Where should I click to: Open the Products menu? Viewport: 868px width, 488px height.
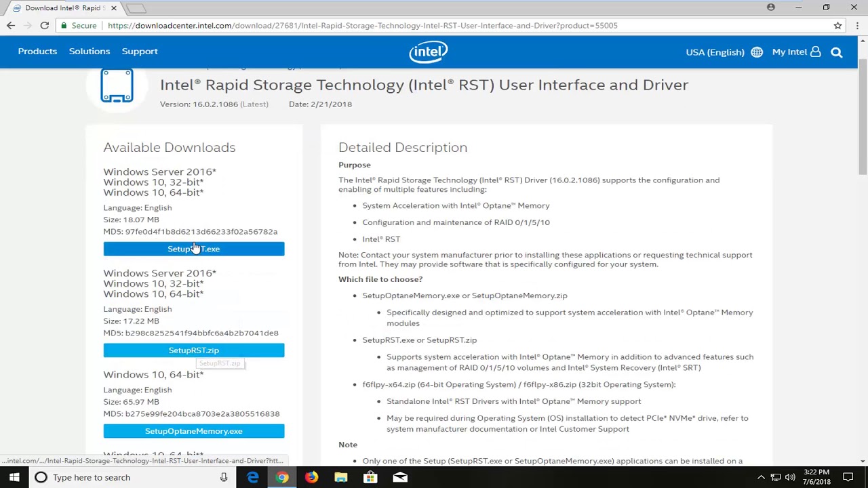pyautogui.click(x=37, y=52)
